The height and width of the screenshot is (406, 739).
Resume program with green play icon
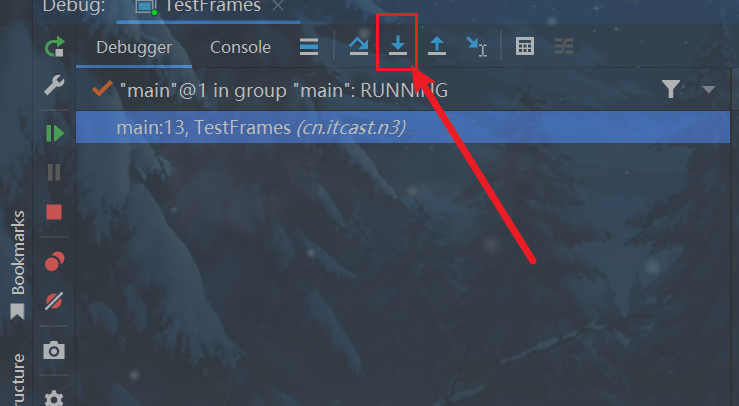(55, 133)
